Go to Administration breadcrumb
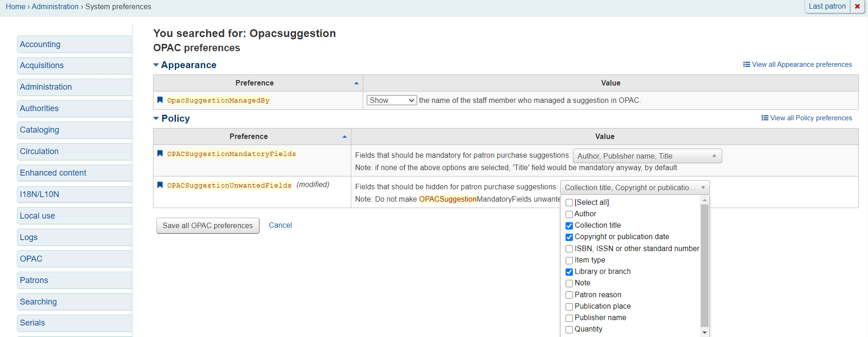This screenshot has width=868, height=337. 55,6
